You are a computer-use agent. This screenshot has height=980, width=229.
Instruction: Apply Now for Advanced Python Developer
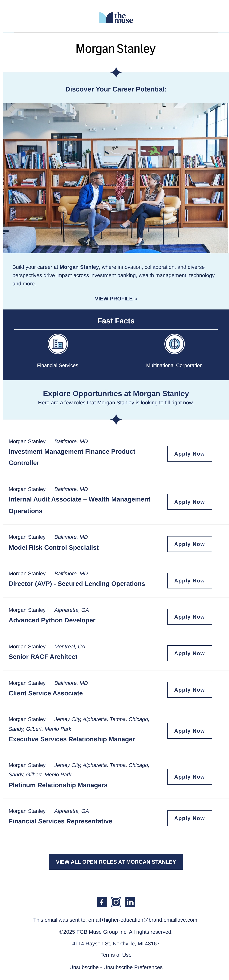tap(189, 617)
